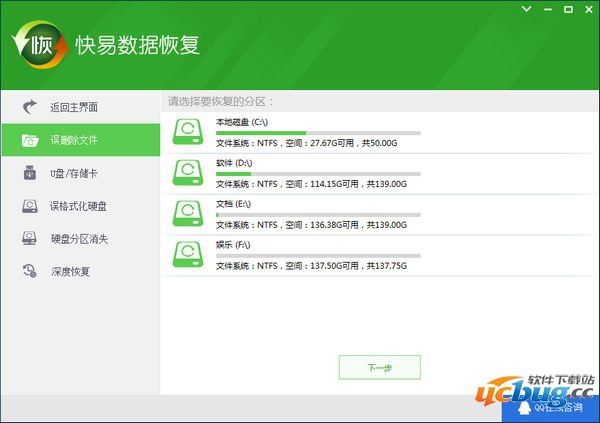Click the text 114.15G可用，共139.00G
The height and width of the screenshot is (423, 600).
tap(358, 184)
